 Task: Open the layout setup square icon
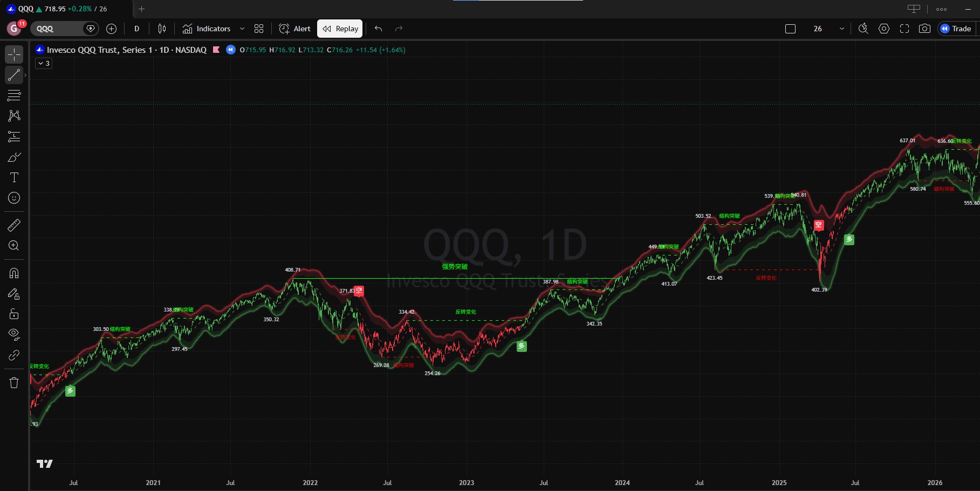[790, 29]
